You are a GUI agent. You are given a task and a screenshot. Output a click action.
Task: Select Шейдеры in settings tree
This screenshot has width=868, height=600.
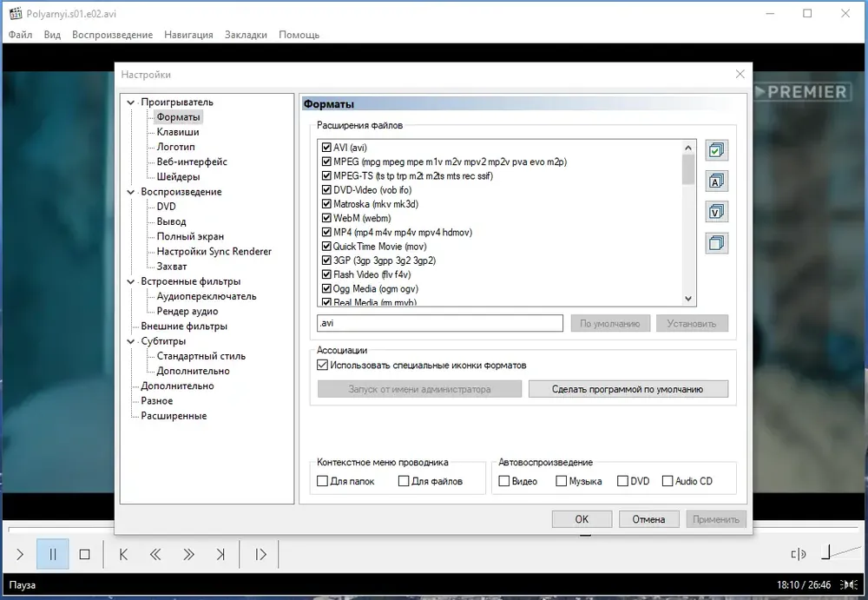178,177
